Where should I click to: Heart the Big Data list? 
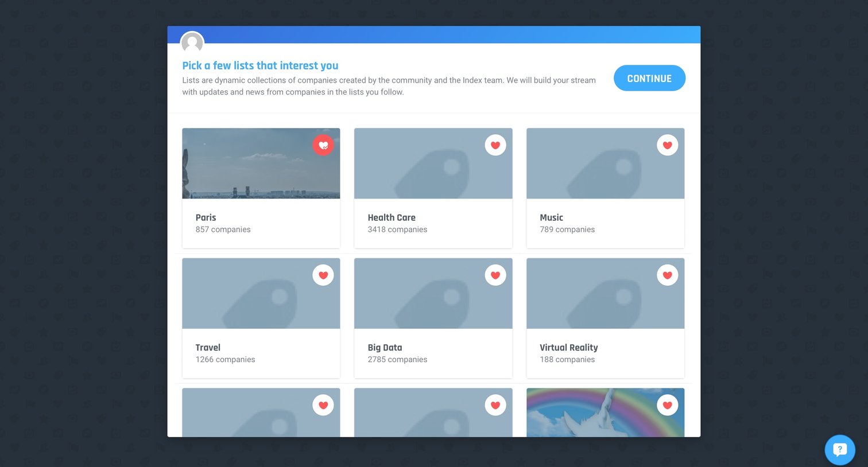tap(495, 275)
